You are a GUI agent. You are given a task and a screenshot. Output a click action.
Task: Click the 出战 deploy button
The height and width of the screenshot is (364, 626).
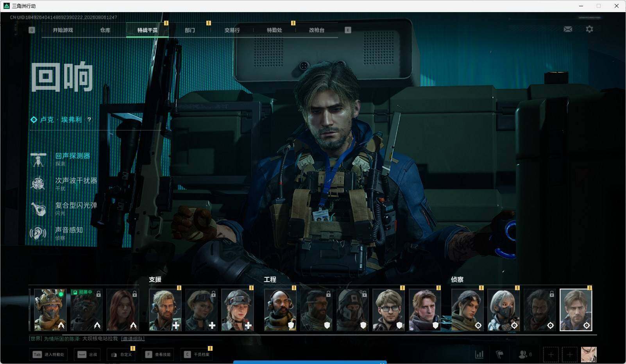[x=87, y=355]
